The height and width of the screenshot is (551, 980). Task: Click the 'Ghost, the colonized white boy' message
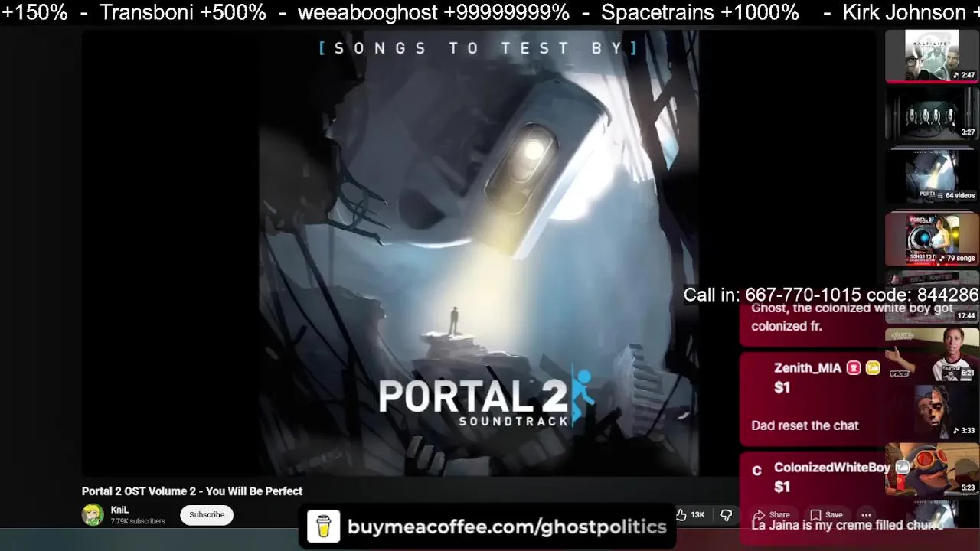[851, 317]
